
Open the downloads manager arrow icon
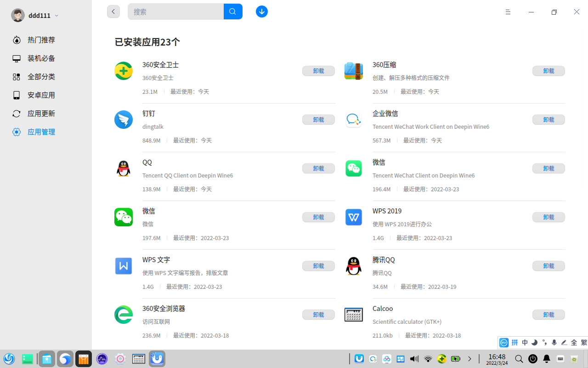pyautogui.click(x=262, y=11)
